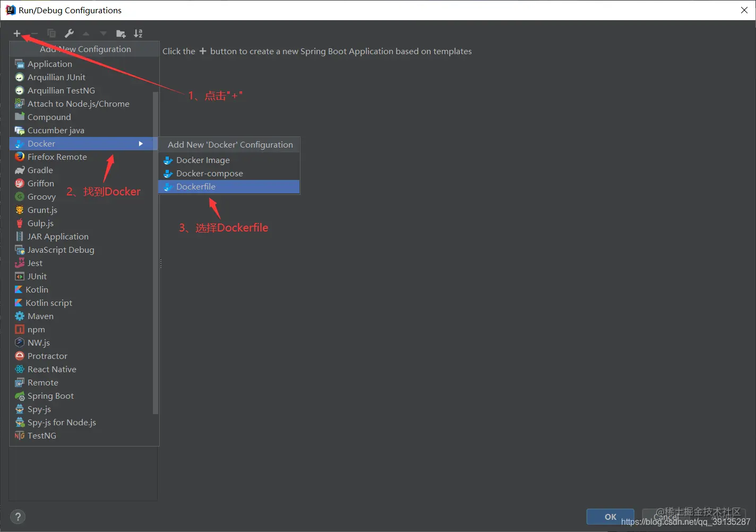Click the Copy Configuration icon
Screen dimensions: 756x532
pyautogui.click(x=51, y=33)
